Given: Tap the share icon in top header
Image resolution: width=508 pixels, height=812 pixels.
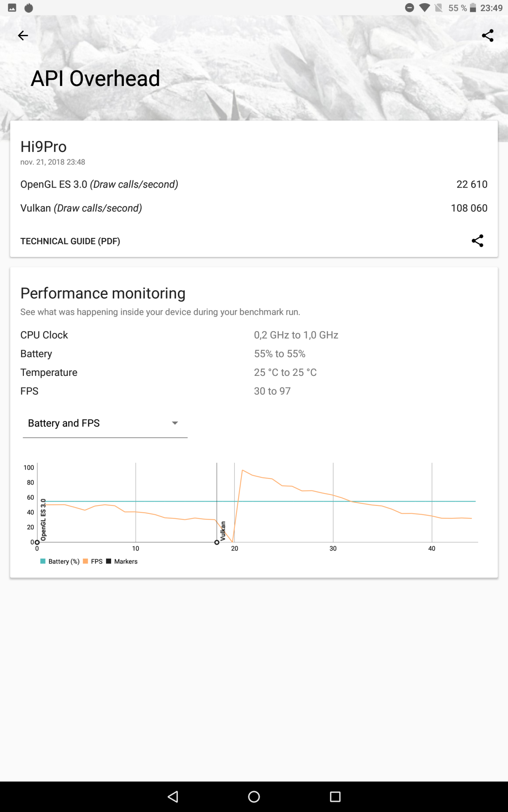Looking at the screenshot, I should pyautogui.click(x=487, y=36).
